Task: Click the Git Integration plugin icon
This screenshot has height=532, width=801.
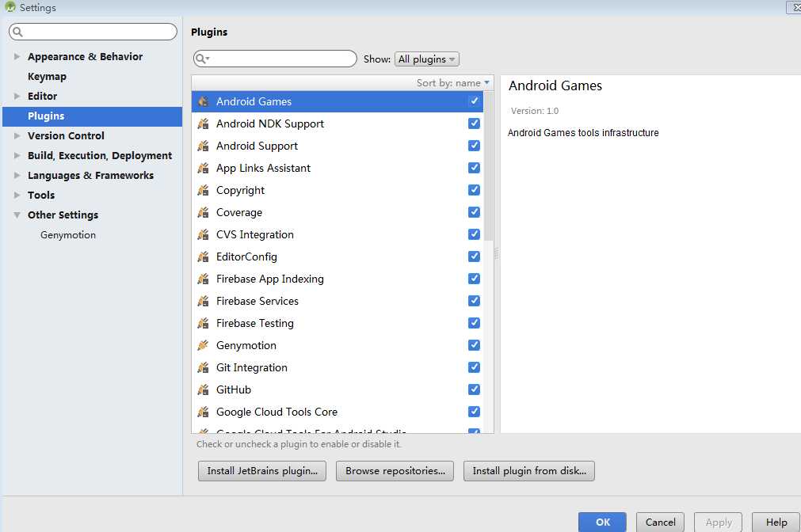Action: pos(204,367)
